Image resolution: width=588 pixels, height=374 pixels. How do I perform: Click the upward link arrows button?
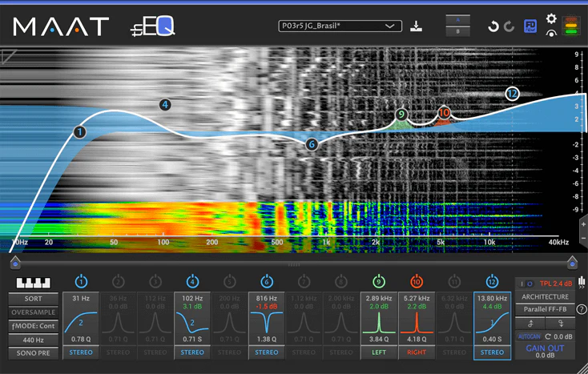pyautogui.click(x=530, y=323)
